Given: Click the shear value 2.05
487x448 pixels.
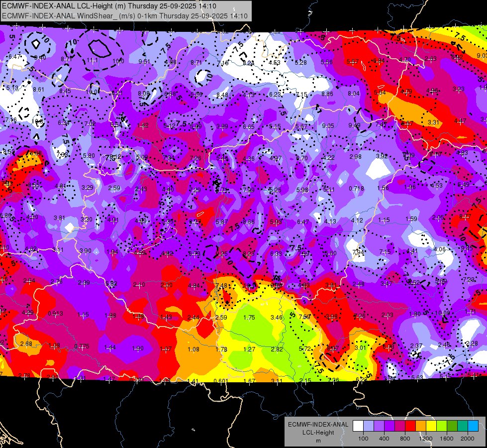Looking at the screenshot, I should point(438,218).
